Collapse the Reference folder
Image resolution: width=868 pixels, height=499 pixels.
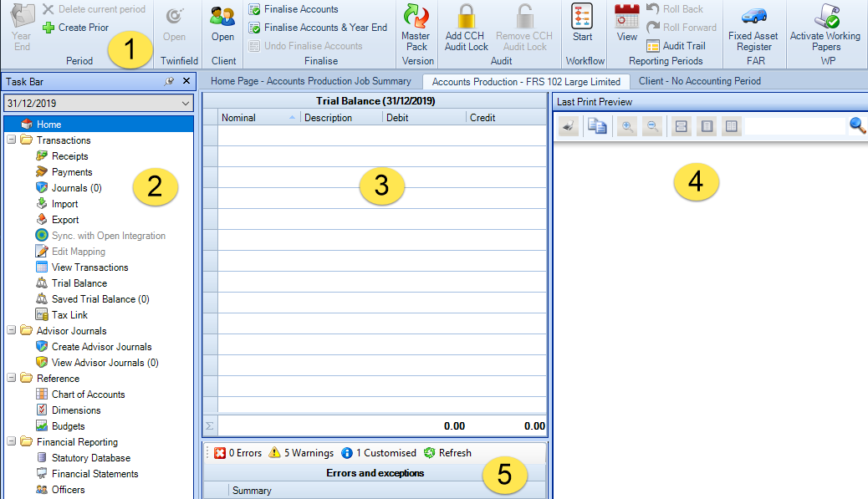tap(11, 378)
